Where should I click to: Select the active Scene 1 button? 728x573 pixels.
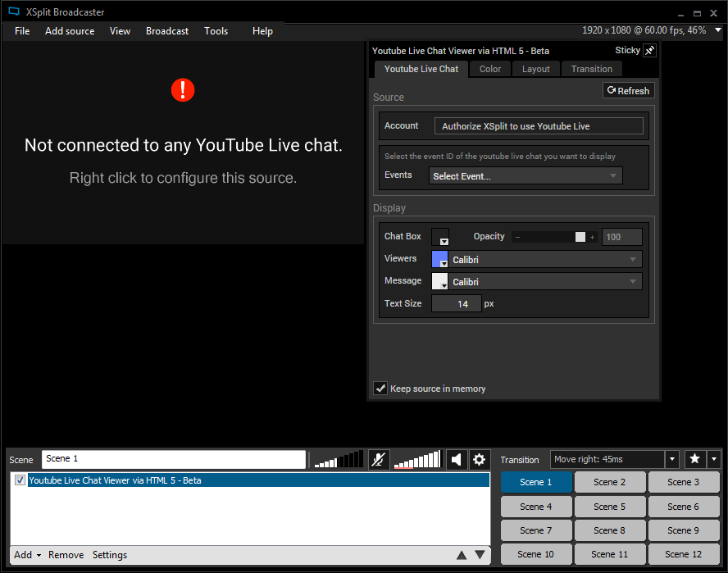pos(536,482)
